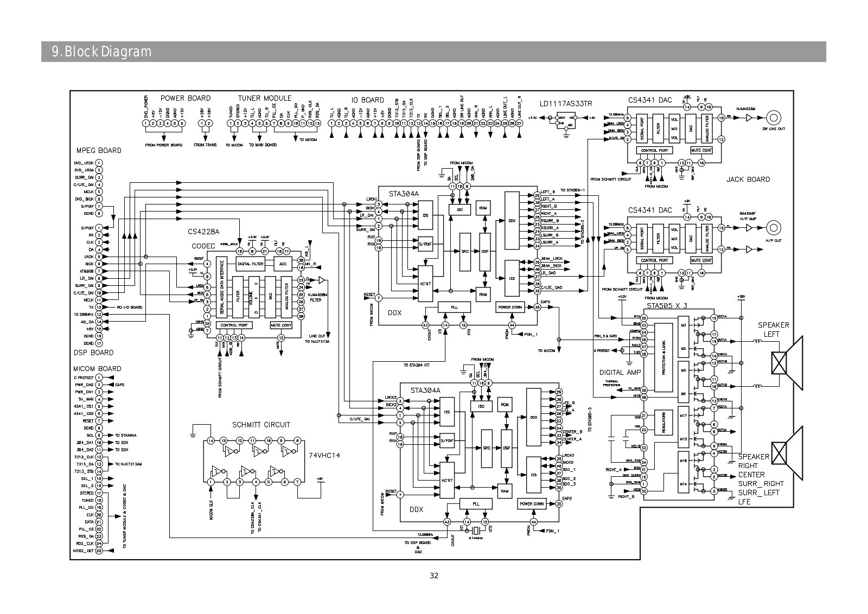Click the NJM4558M FILTER amplifier triangle

tap(322, 280)
